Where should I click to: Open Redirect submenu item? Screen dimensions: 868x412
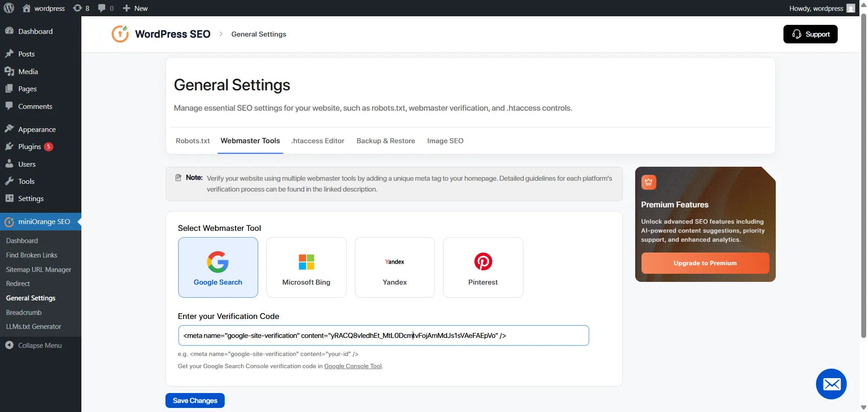coord(18,284)
